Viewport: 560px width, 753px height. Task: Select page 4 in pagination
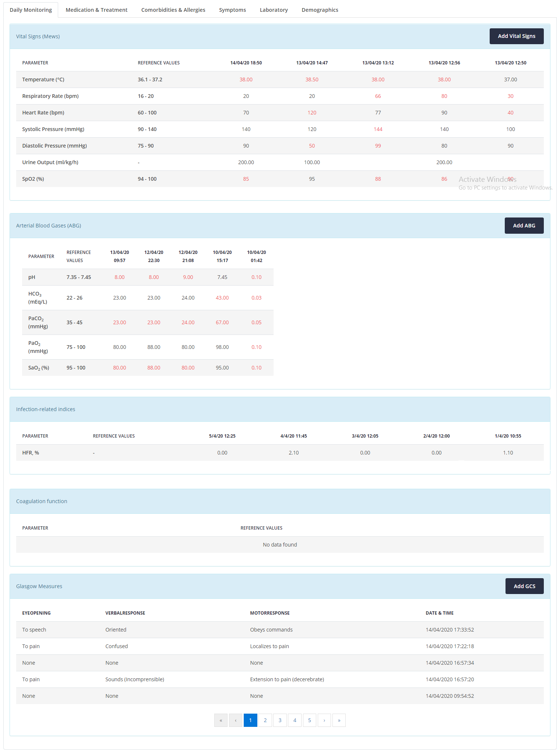click(295, 720)
